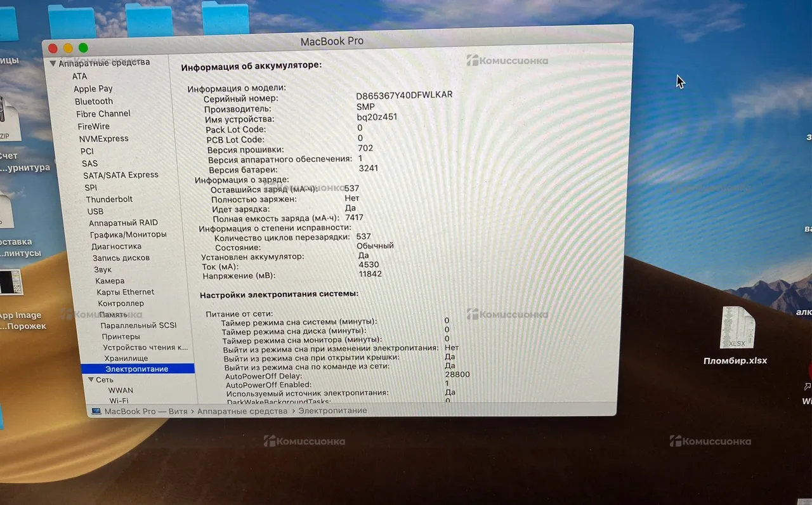
Task: Select highlighted Электропитание entry
Action: click(137, 369)
